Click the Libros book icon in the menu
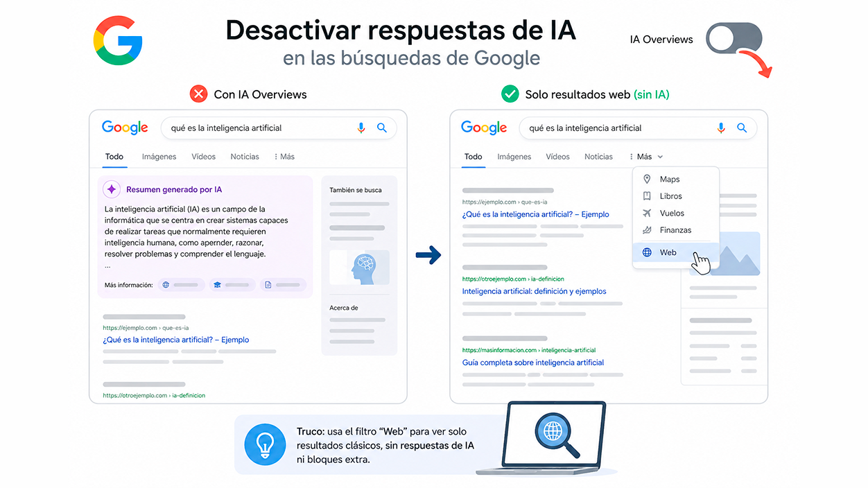 point(646,195)
